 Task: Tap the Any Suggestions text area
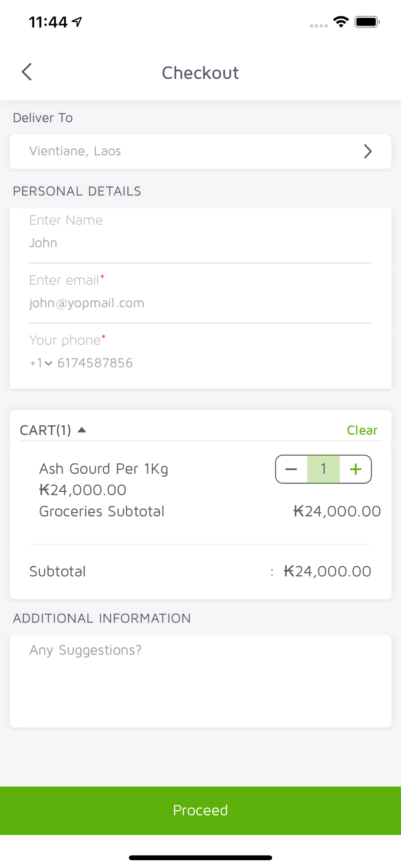[200, 681]
